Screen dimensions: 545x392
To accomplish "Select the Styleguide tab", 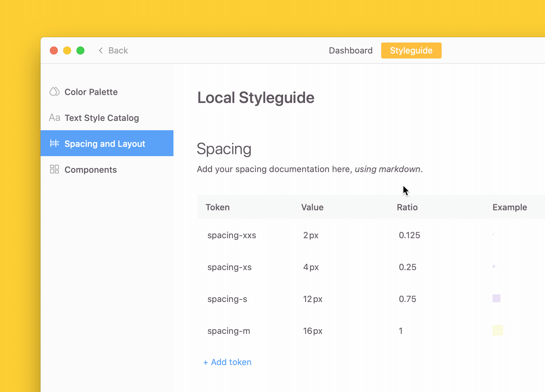I will pos(411,50).
